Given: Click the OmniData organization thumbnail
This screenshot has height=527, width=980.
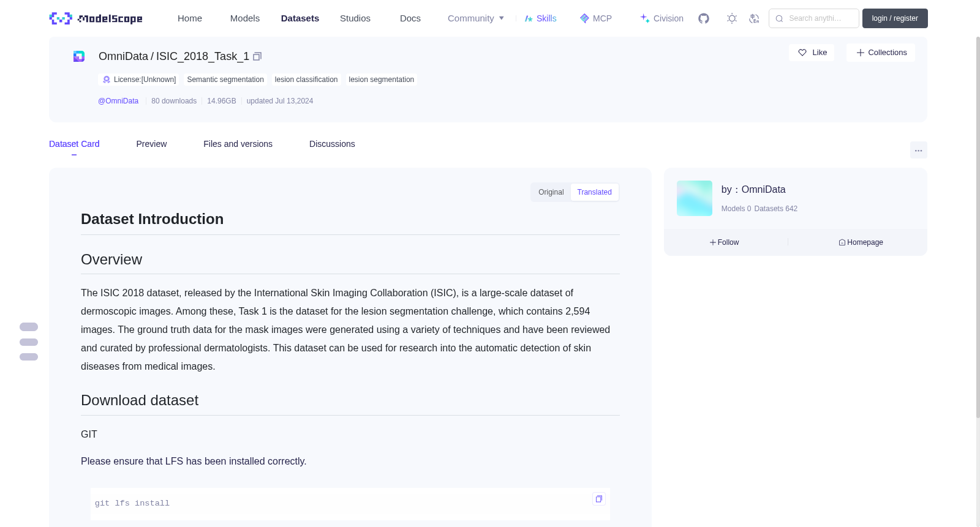Looking at the screenshot, I should 695,198.
